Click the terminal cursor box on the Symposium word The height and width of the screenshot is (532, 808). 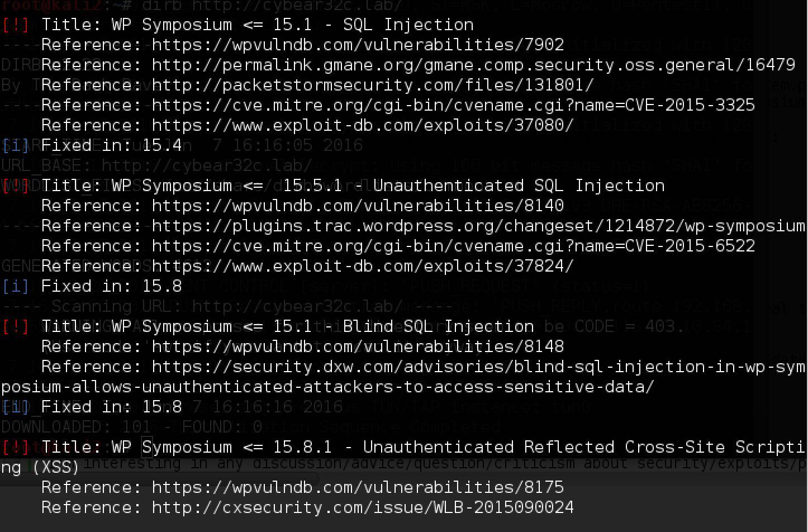pyautogui.click(x=147, y=446)
